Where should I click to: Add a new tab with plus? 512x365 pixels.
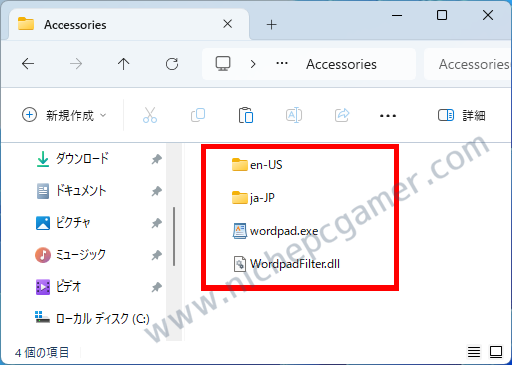[271, 25]
